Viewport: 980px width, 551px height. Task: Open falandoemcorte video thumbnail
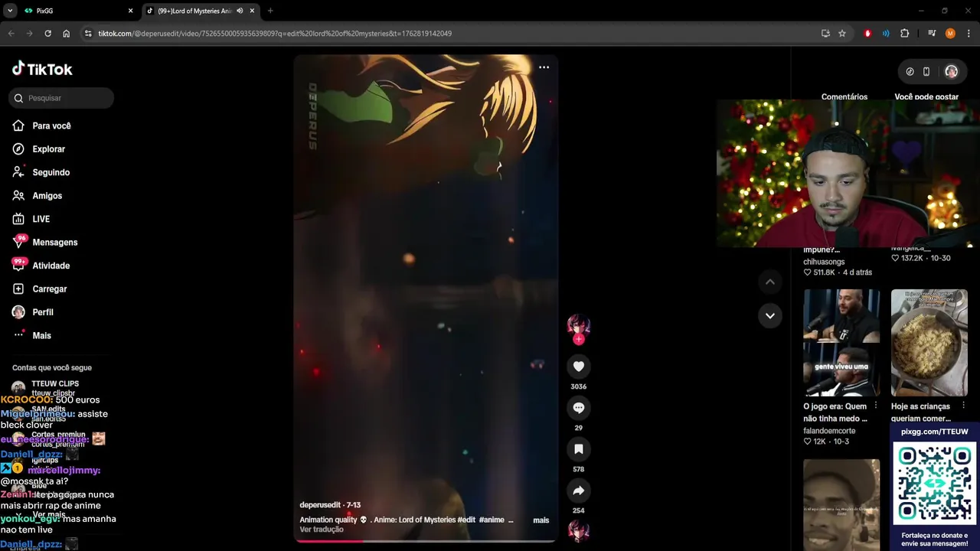click(x=841, y=343)
